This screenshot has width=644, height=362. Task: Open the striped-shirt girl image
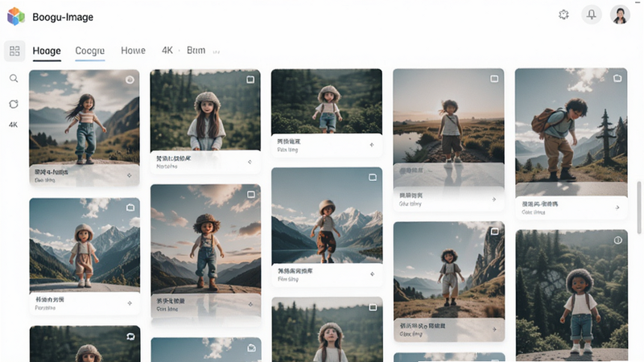(85, 117)
